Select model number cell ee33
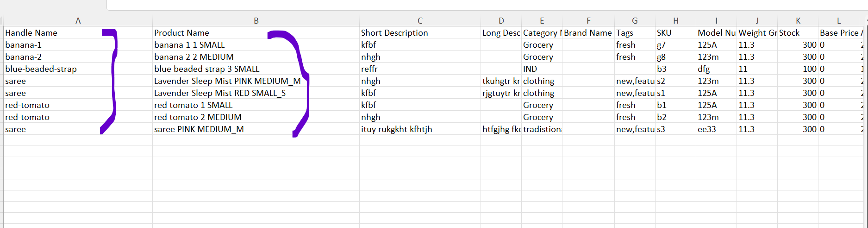 tap(717, 129)
